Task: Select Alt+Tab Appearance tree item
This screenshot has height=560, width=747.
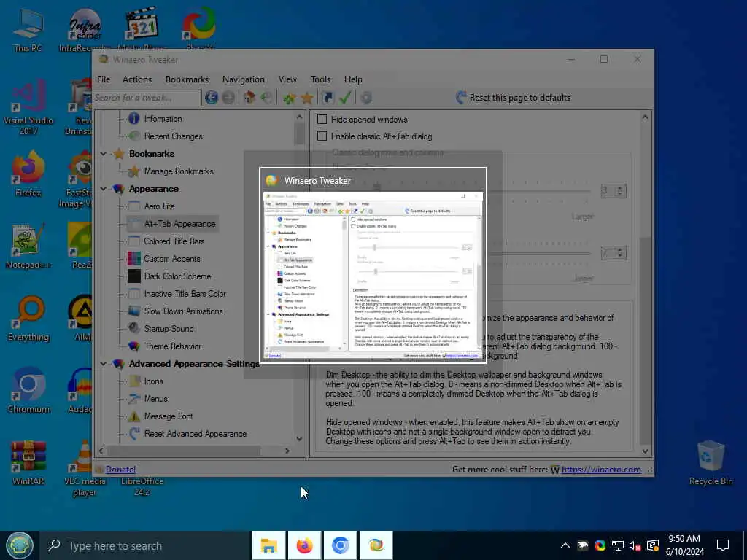Action: 179,224
